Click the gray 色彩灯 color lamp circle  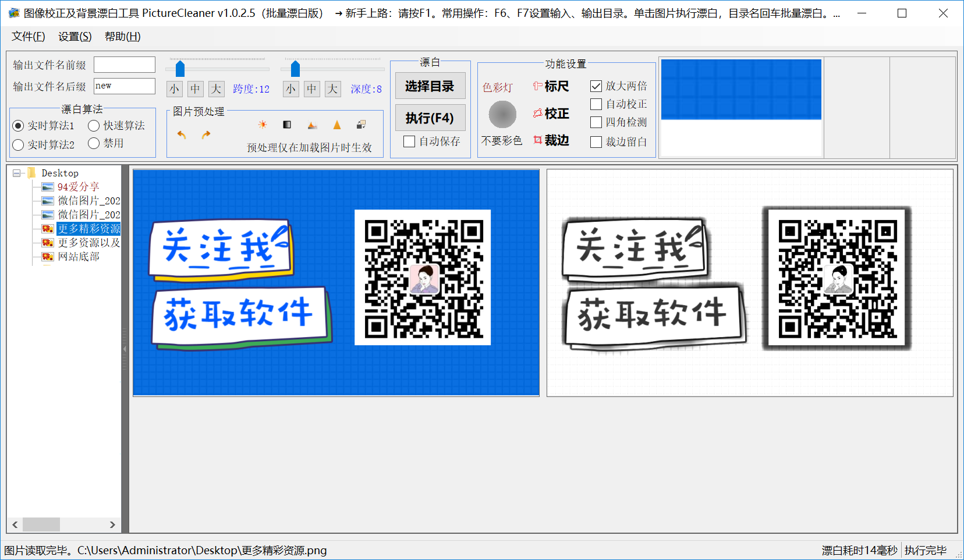tap(502, 114)
